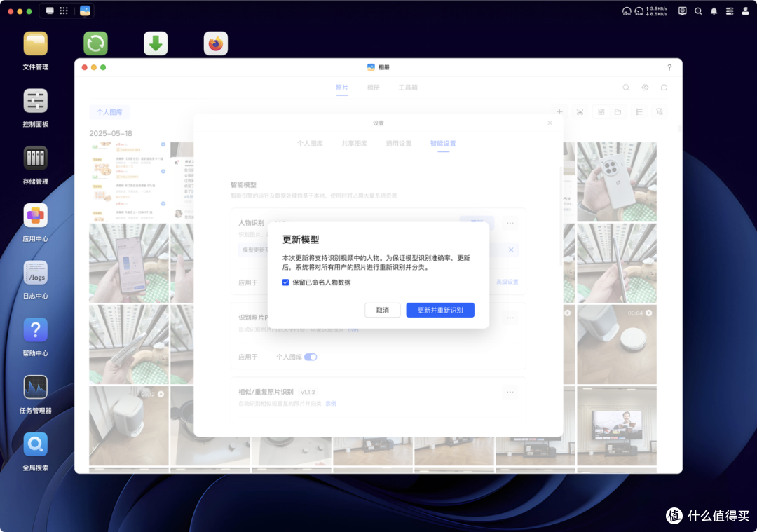Open the user account icon in top bar

point(745,11)
